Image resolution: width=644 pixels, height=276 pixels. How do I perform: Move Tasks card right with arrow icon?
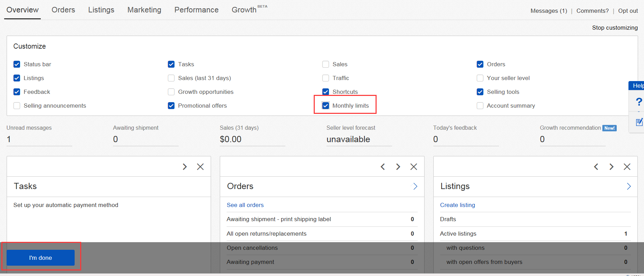coord(184,167)
